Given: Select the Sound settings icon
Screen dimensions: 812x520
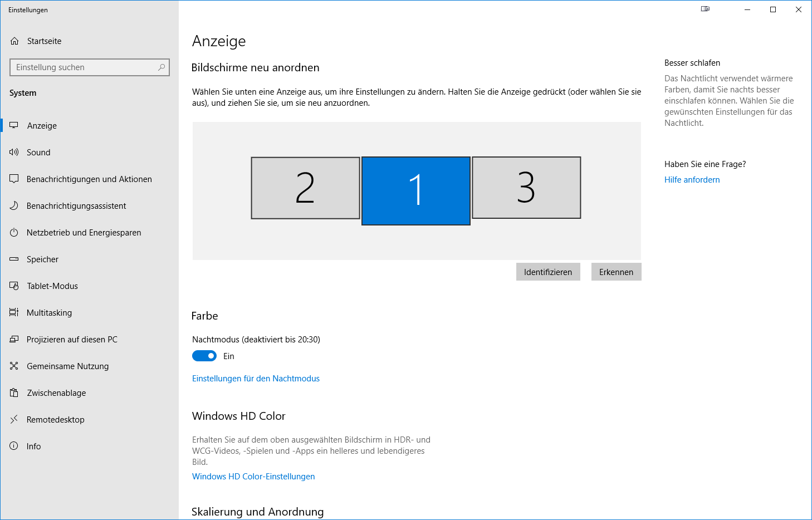Looking at the screenshot, I should [x=14, y=152].
